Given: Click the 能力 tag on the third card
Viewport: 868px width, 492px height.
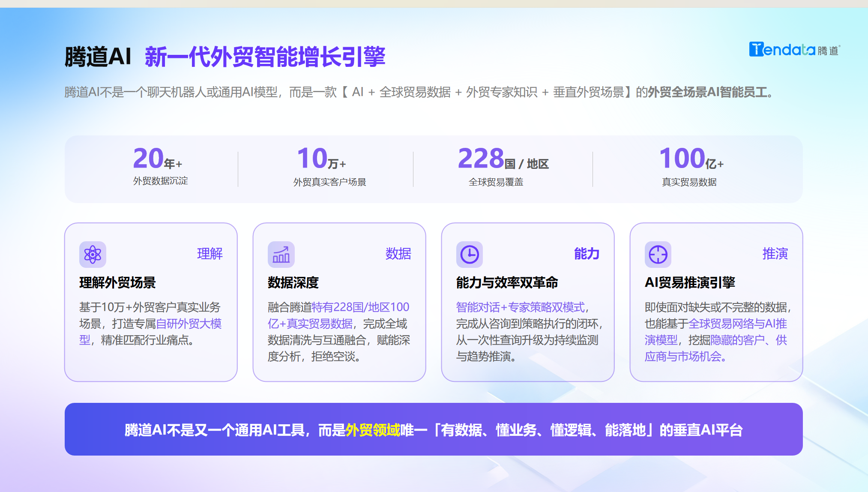Looking at the screenshot, I should click(587, 254).
